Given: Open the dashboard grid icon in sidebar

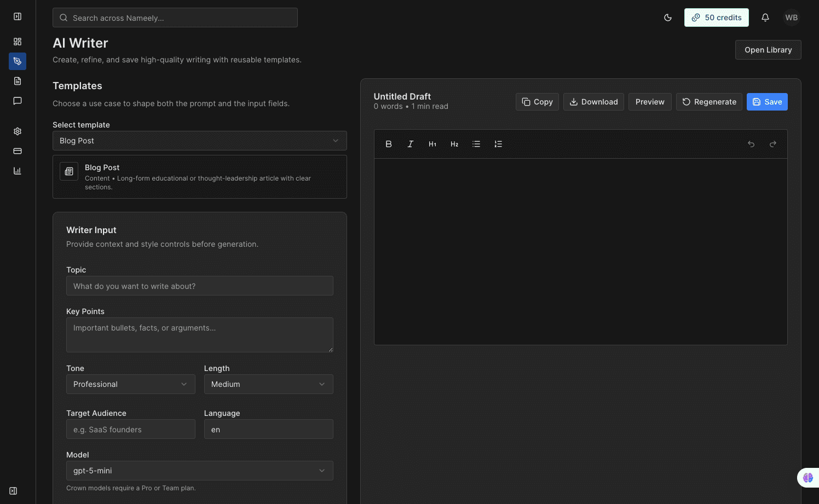Looking at the screenshot, I should click(18, 42).
